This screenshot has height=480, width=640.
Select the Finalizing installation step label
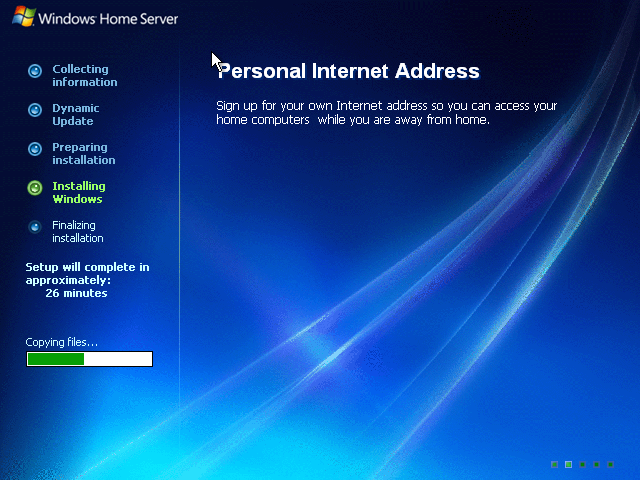[x=78, y=231]
